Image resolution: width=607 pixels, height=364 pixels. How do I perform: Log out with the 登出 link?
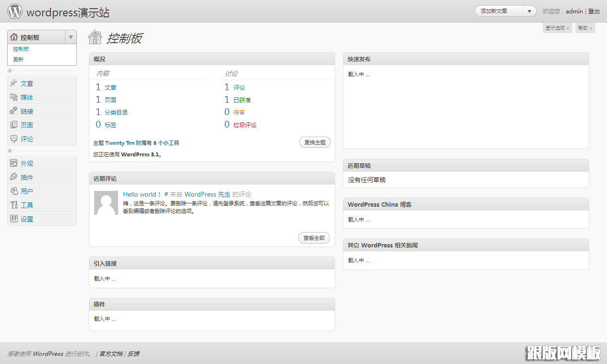tap(594, 11)
